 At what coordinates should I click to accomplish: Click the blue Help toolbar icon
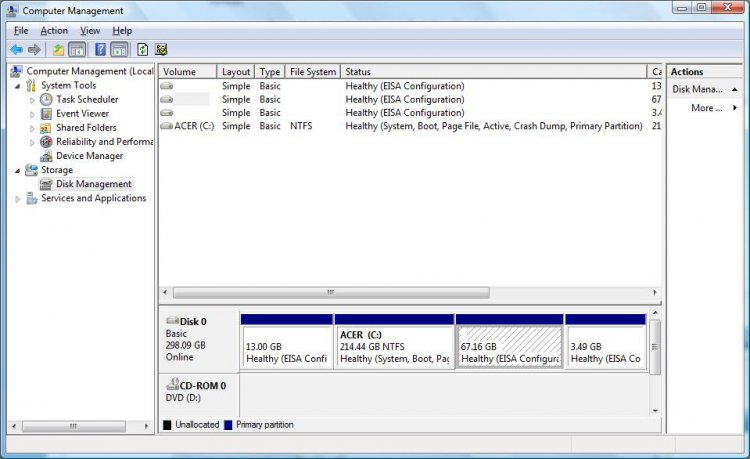101,49
